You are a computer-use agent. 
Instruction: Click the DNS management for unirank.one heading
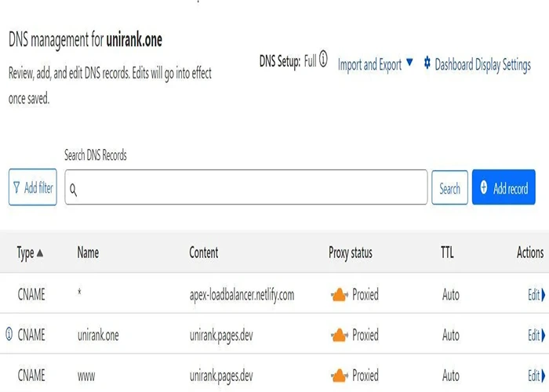click(85, 40)
